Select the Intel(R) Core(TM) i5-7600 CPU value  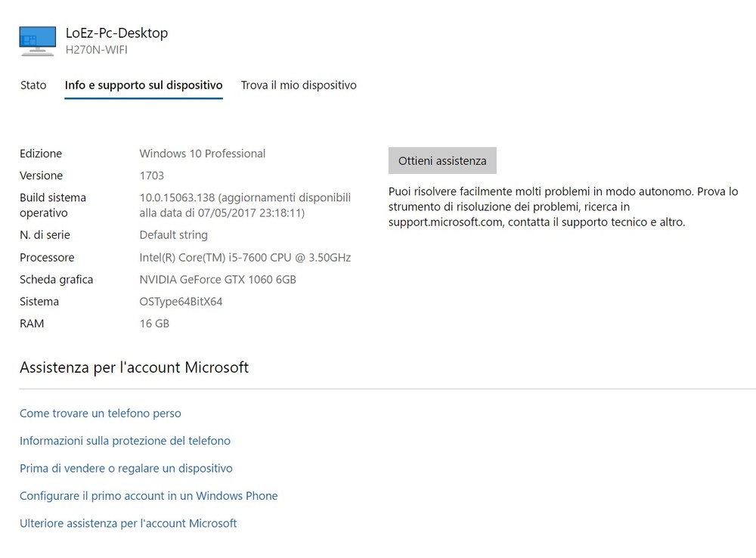click(245, 258)
